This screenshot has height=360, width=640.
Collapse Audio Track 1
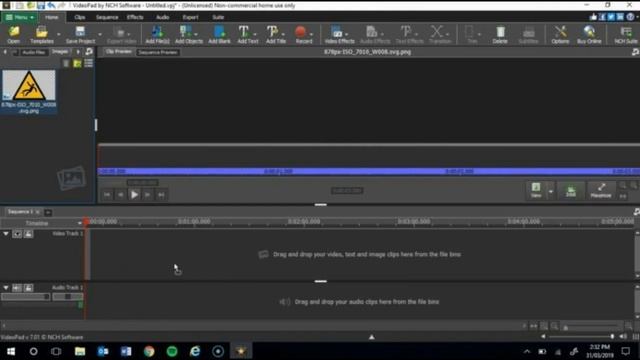pyautogui.click(x=6, y=288)
